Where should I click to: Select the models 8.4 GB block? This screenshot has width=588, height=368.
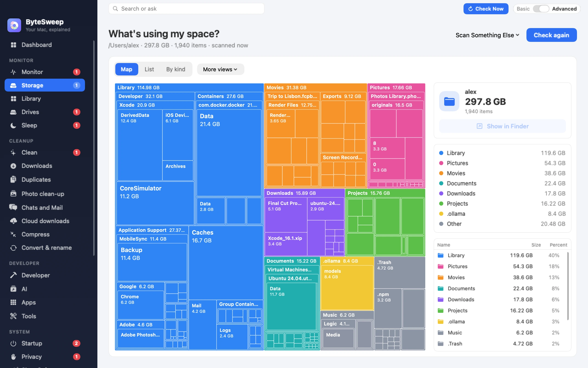(x=347, y=288)
